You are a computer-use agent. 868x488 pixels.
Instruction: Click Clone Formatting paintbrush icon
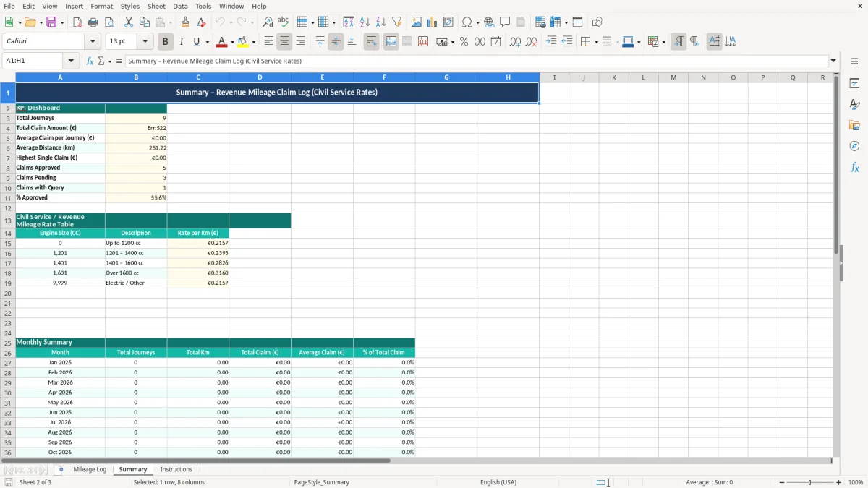pyautogui.click(x=186, y=22)
